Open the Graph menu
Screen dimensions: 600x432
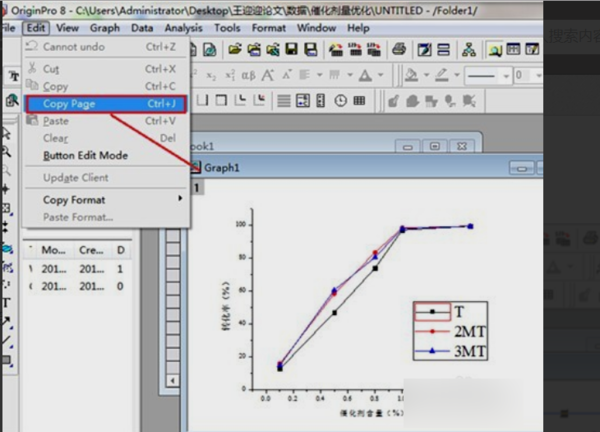click(x=105, y=28)
